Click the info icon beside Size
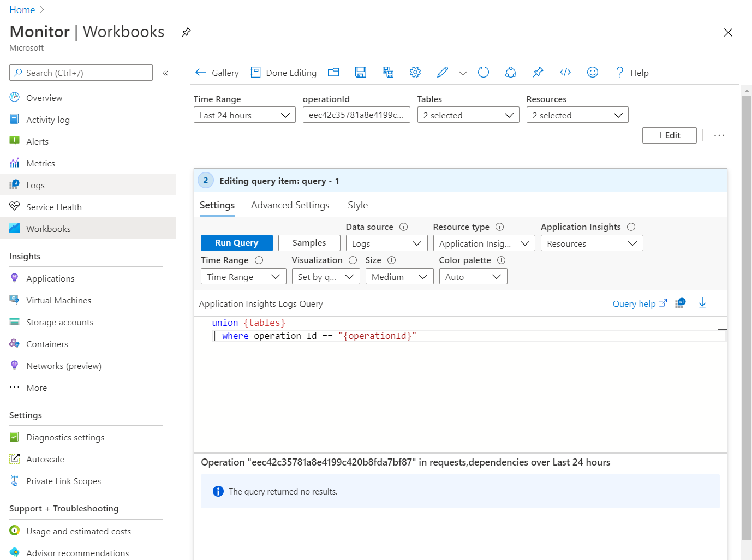752x560 pixels. point(391,260)
